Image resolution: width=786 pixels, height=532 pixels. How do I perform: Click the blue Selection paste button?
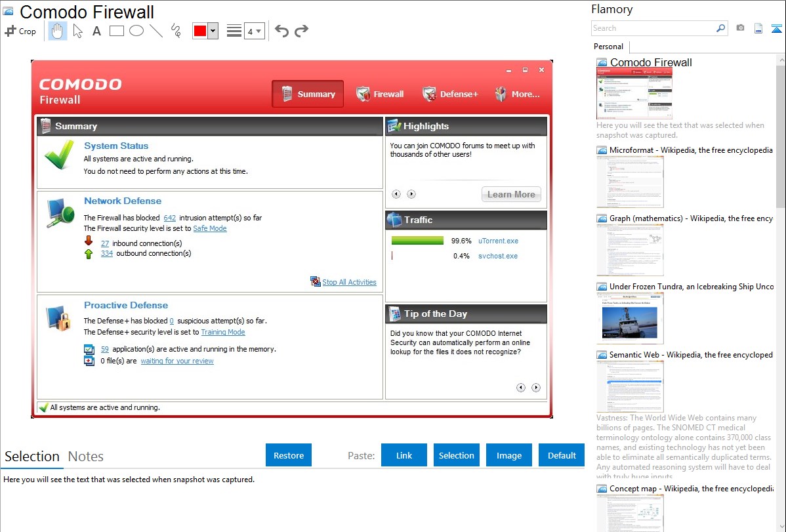(x=456, y=455)
